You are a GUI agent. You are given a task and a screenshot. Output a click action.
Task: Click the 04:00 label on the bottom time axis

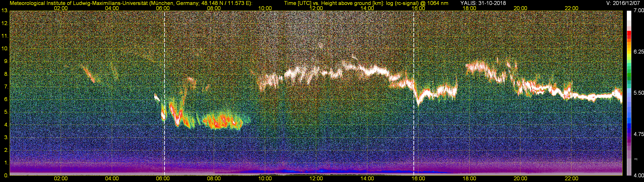point(112,179)
